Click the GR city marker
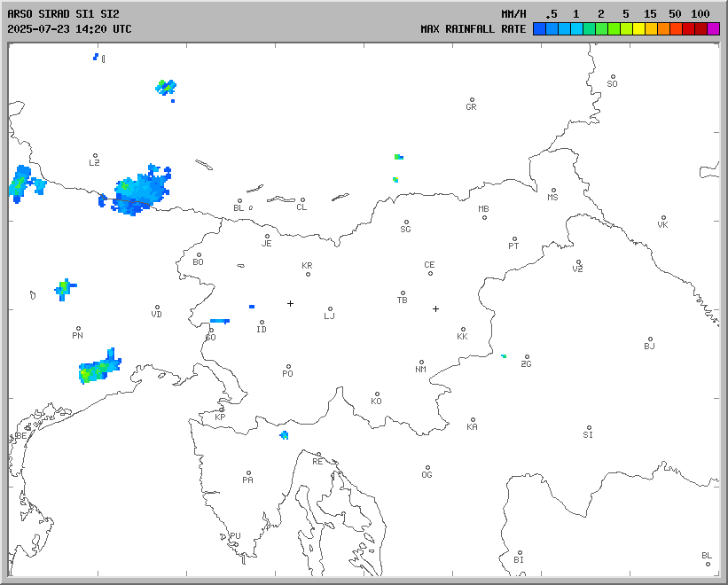 click(472, 100)
